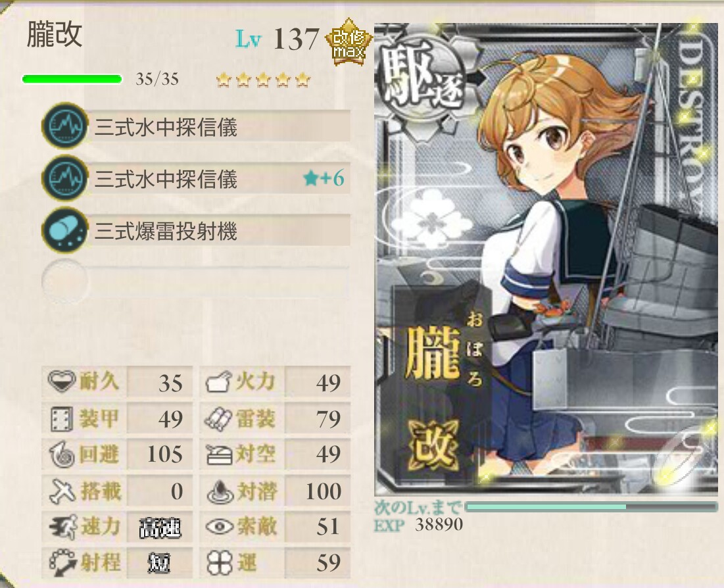
Task: Click the torpedo icon next to 雷装
Action: 218,419
